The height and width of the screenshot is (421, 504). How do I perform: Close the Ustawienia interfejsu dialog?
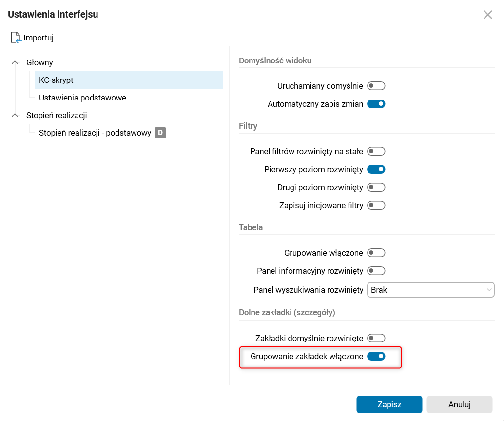487,15
